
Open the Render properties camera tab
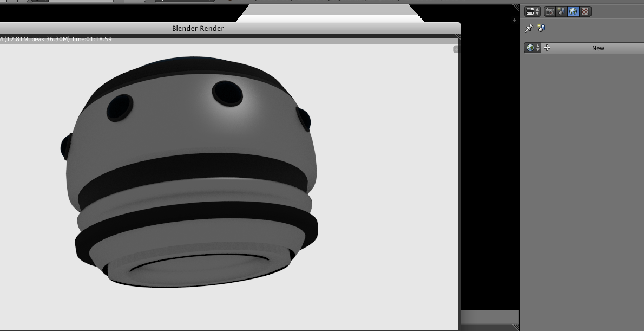click(549, 11)
